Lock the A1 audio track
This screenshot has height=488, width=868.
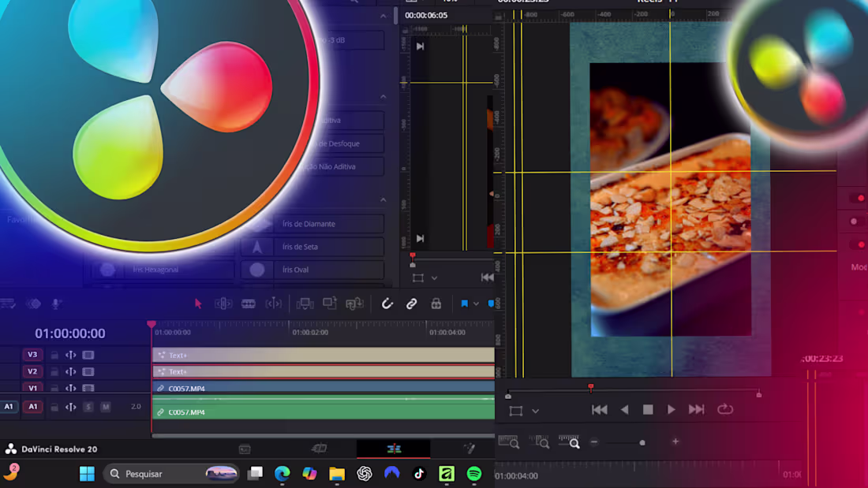(x=54, y=407)
